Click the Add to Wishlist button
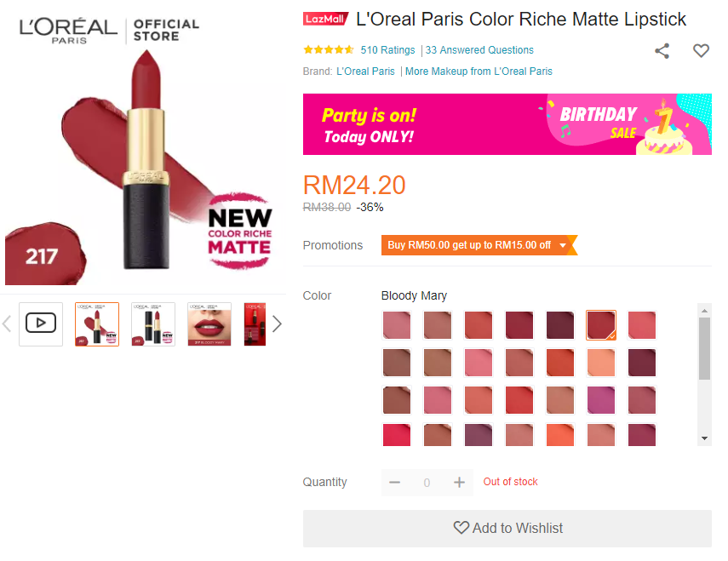 507,528
